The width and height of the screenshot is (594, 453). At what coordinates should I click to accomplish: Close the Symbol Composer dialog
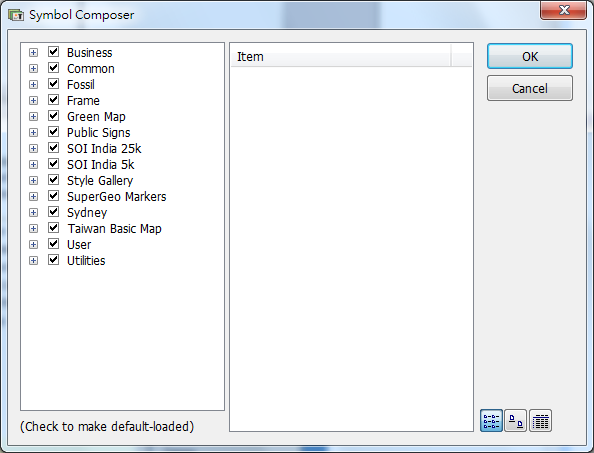pos(564,10)
